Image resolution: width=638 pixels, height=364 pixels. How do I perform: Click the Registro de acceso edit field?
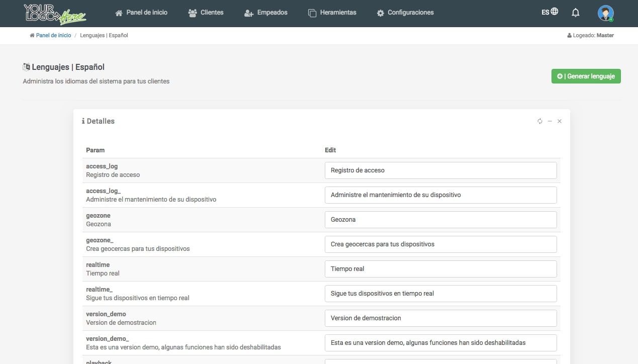440,170
